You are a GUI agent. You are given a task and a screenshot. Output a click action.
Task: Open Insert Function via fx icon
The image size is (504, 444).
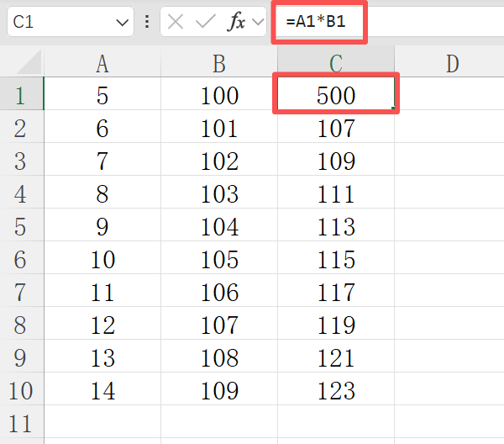[x=237, y=23]
